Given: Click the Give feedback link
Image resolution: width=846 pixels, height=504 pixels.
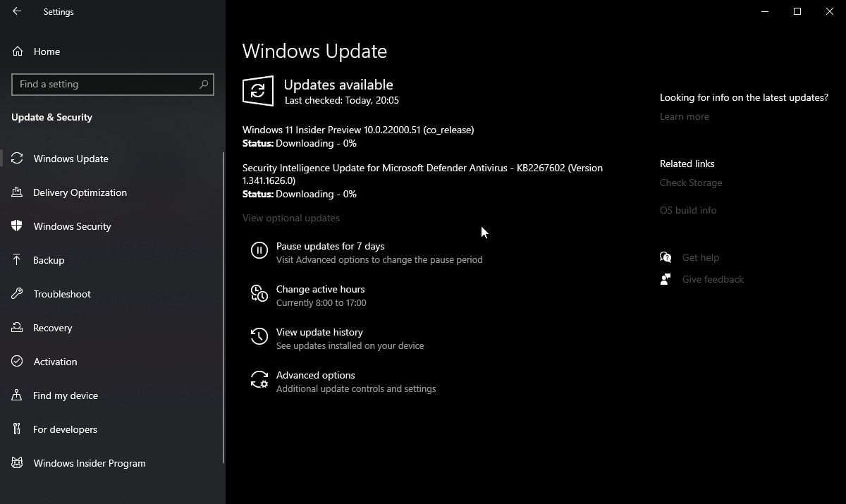Looking at the screenshot, I should click(713, 279).
